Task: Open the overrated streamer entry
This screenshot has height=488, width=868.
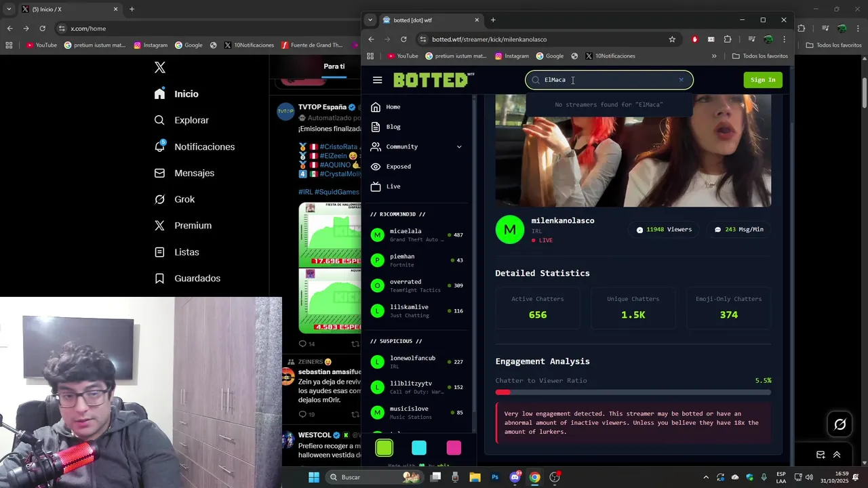Action: pyautogui.click(x=417, y=285)
